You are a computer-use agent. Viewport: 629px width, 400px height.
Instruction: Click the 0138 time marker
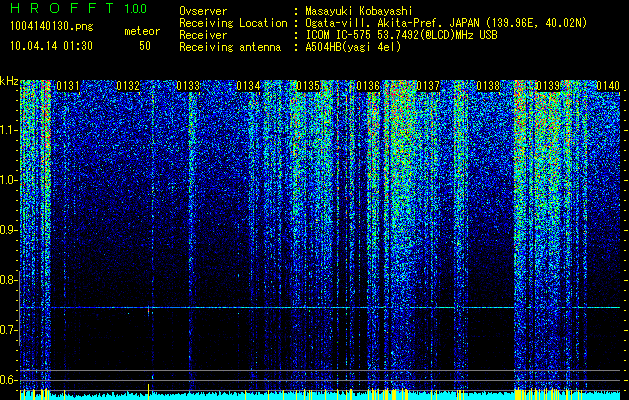[488, 86]
